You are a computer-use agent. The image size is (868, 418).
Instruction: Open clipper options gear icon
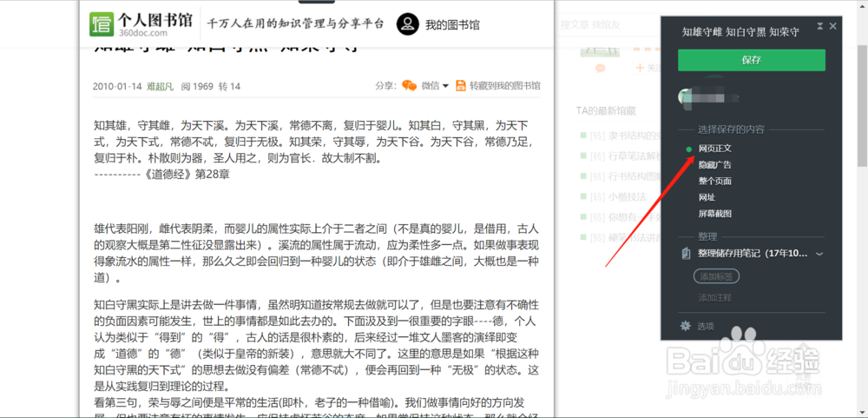click(686, 325)
